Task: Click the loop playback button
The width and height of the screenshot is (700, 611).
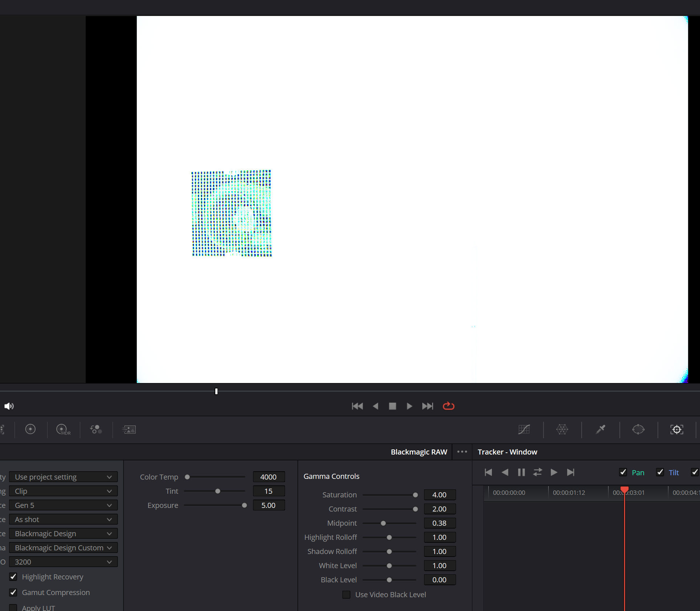Action: click(x=449, y=406)
